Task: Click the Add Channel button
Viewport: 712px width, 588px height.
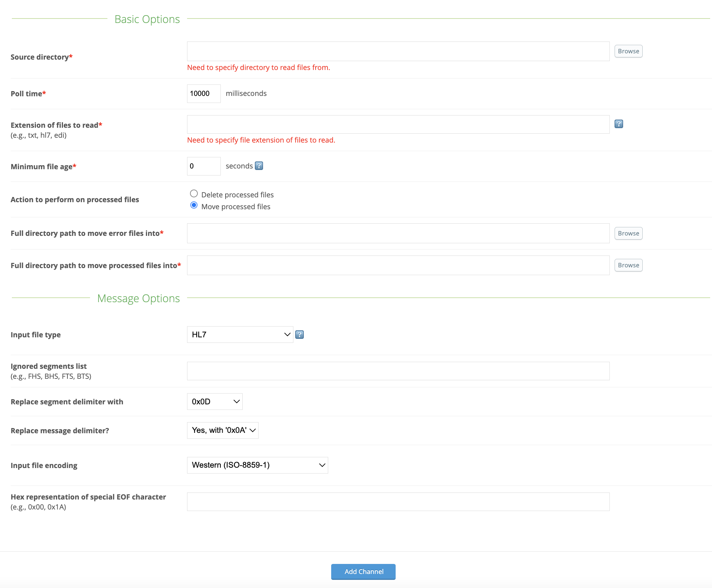Action: pyautogui.click(x=363, y=572)
